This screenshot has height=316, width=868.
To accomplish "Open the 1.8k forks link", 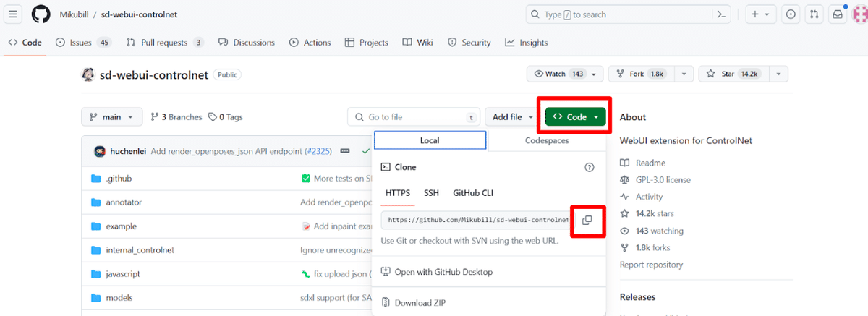I will tap(645, 247).
